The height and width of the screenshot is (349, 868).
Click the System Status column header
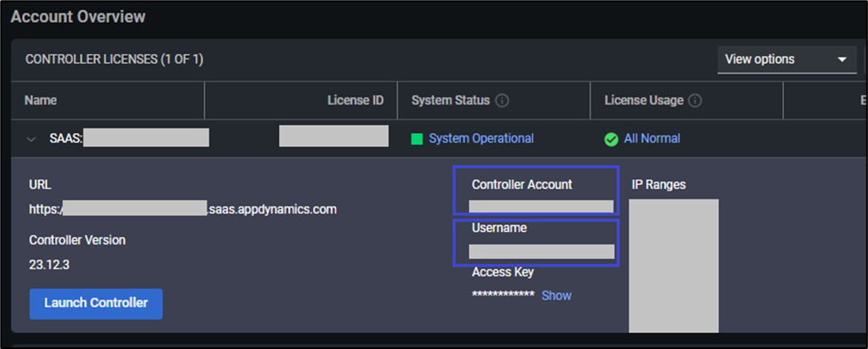tap(450, 101)
